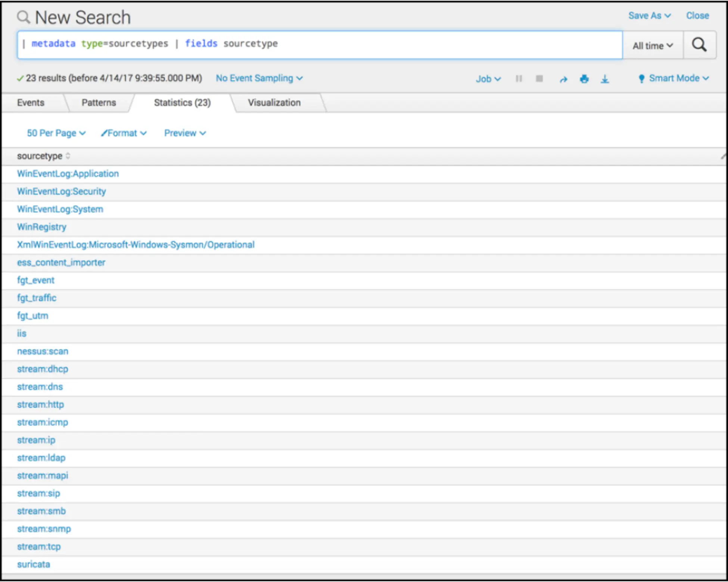728x582 pixels.
Task: Switch to the Visualization tab
Action: click(x=275, y=102)
